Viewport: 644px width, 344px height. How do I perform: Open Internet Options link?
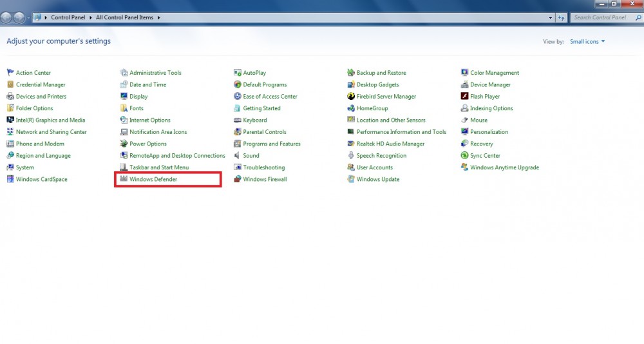[150, 120]
